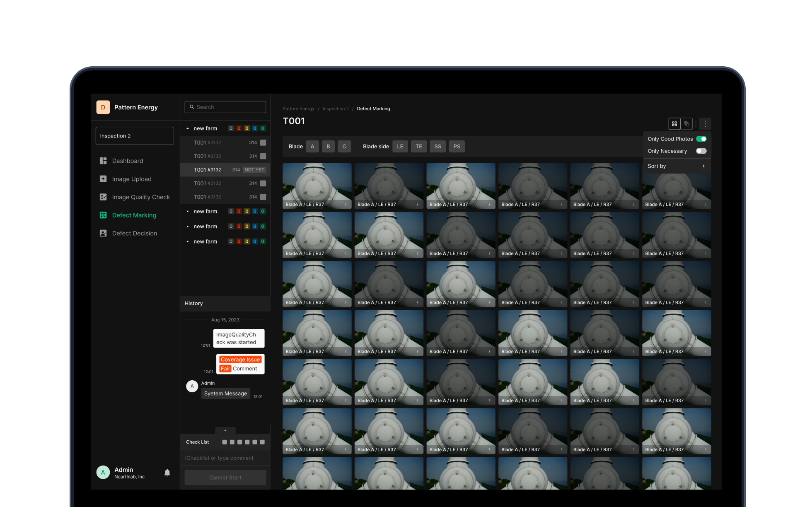Check the first T001 #3132 checkbox
This screenshot has width=812, height=507.
pos(263,142)
